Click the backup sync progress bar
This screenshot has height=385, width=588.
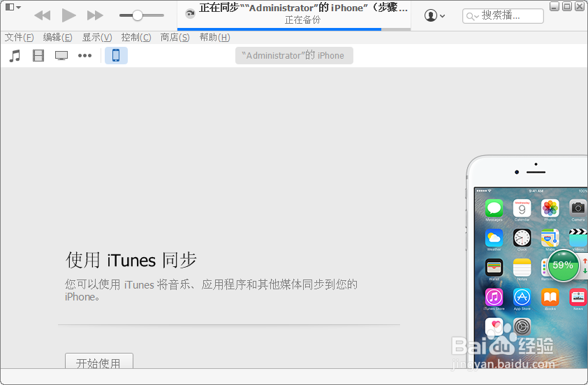pyautogui.click(x=294, y=29)
